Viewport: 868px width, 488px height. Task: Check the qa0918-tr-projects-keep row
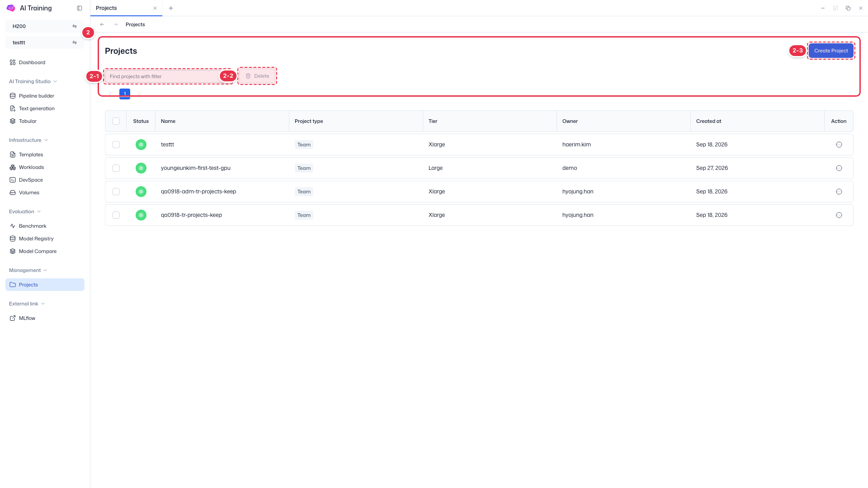116,215
